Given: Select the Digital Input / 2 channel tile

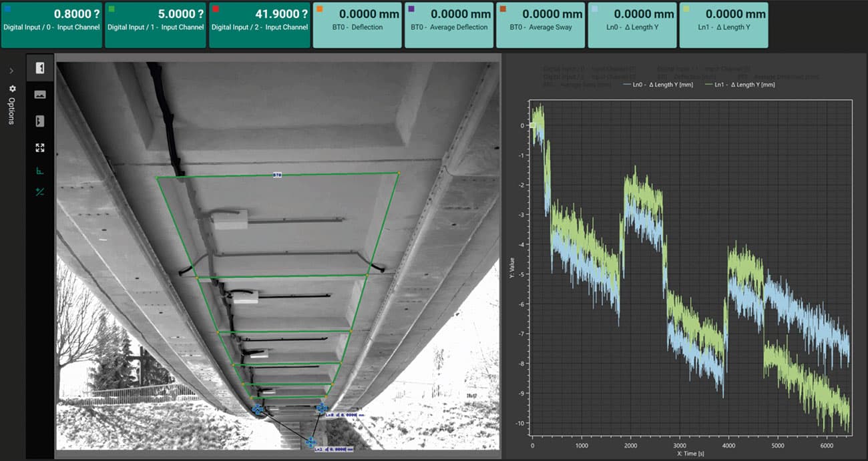Looking at the screenshot, I should pos(260,25).
